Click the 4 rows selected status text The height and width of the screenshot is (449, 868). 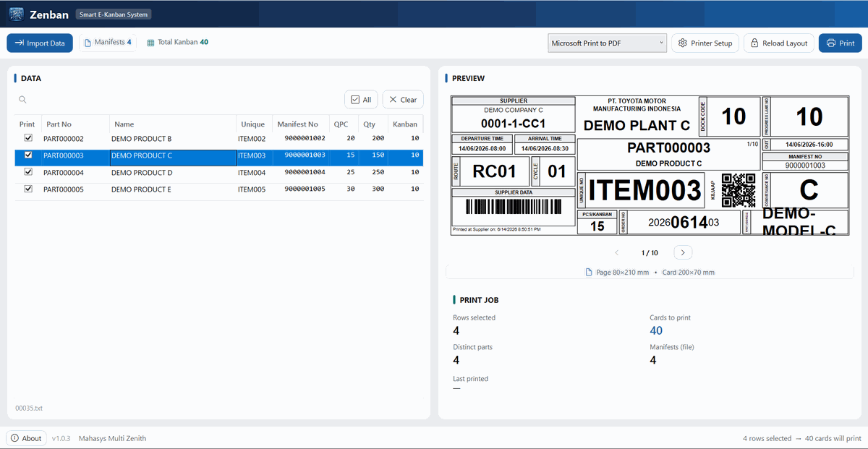click(x=767, y=438)
